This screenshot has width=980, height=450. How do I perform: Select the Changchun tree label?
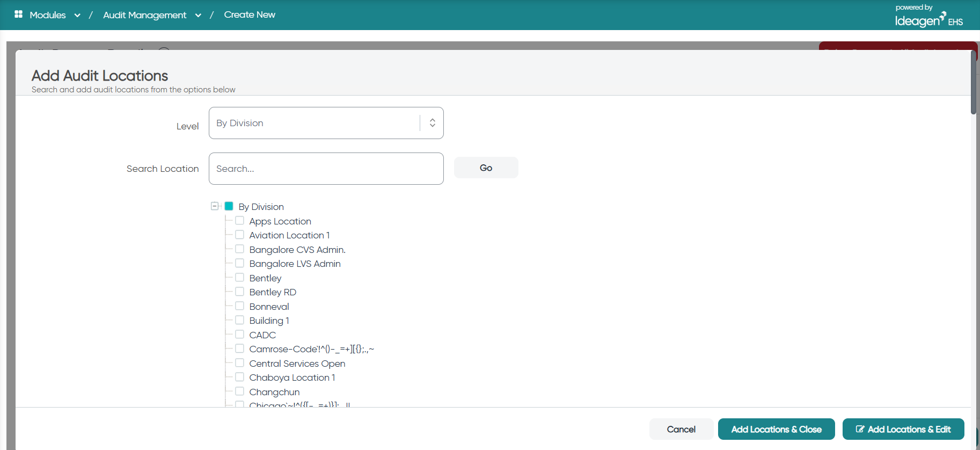[x=274, y=392]
